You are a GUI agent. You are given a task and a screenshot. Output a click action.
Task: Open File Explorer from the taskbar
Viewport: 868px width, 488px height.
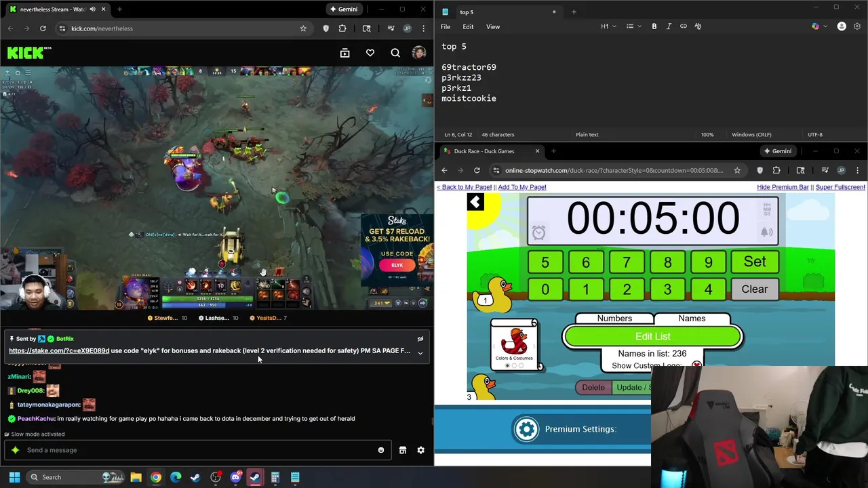[x=136, y=477]
